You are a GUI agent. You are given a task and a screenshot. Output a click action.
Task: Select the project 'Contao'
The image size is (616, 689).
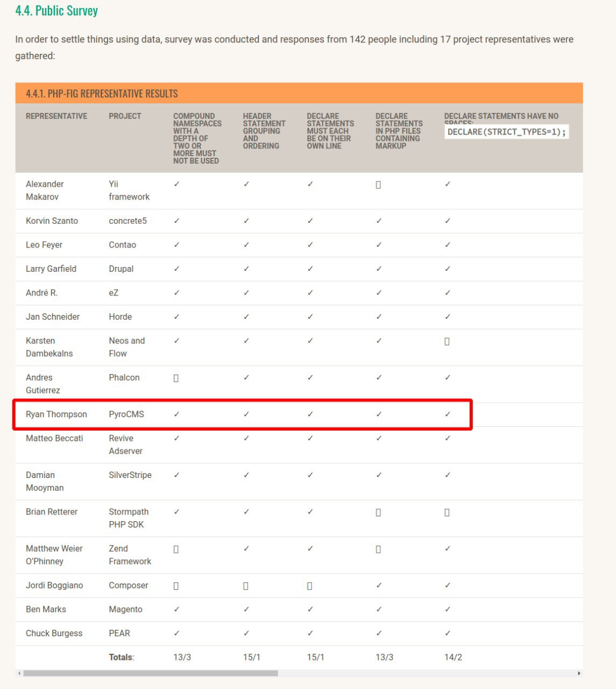tap(122, 245)
